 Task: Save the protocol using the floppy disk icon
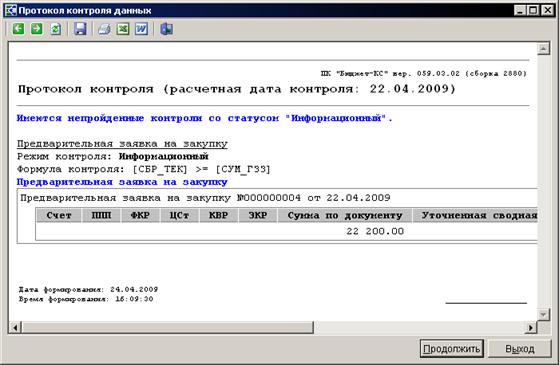pyautogui.click(x=81, y=29)
